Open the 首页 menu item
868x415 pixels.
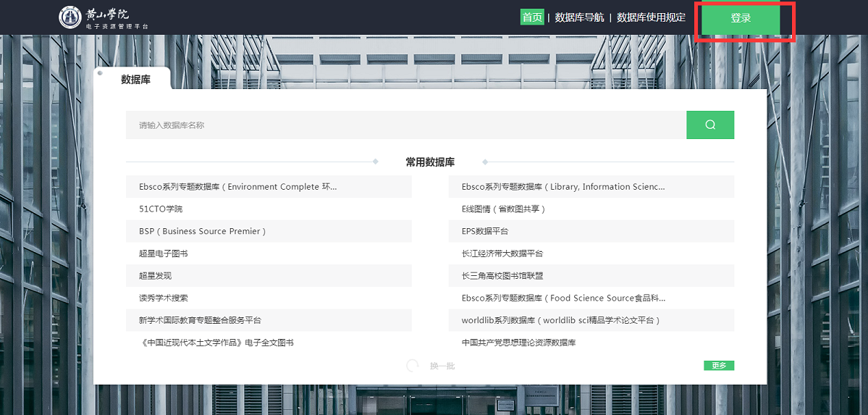(533, 17)
